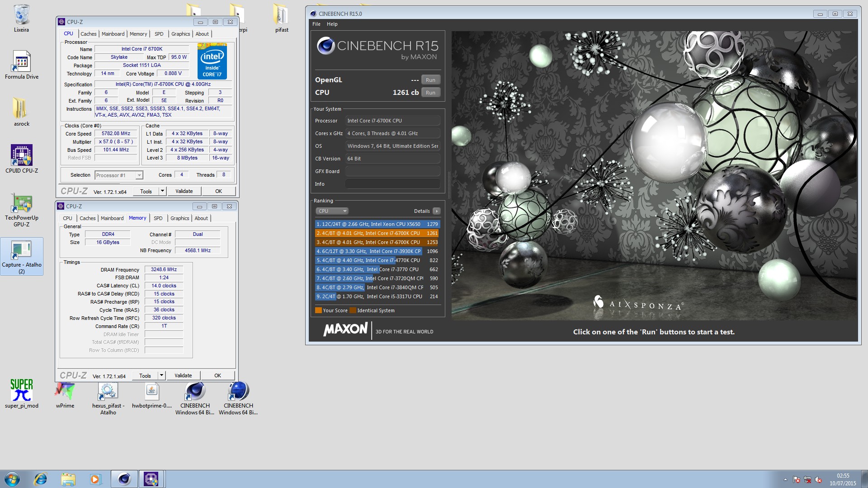Open the Cinebench File menu

click(316, 24)
